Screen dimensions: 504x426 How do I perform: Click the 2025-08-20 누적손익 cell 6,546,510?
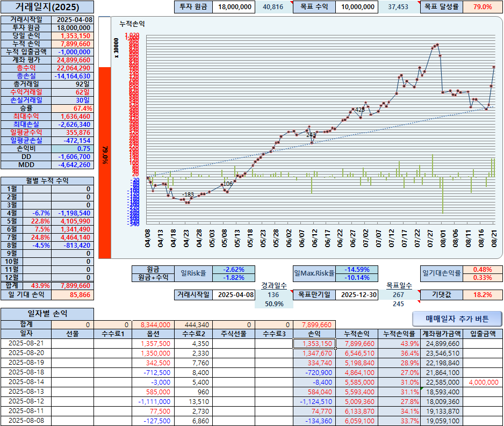(x=357, y=353)
